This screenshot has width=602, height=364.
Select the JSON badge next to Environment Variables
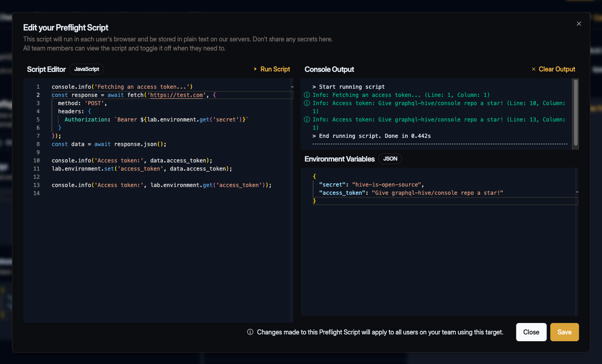click(390, 159)
